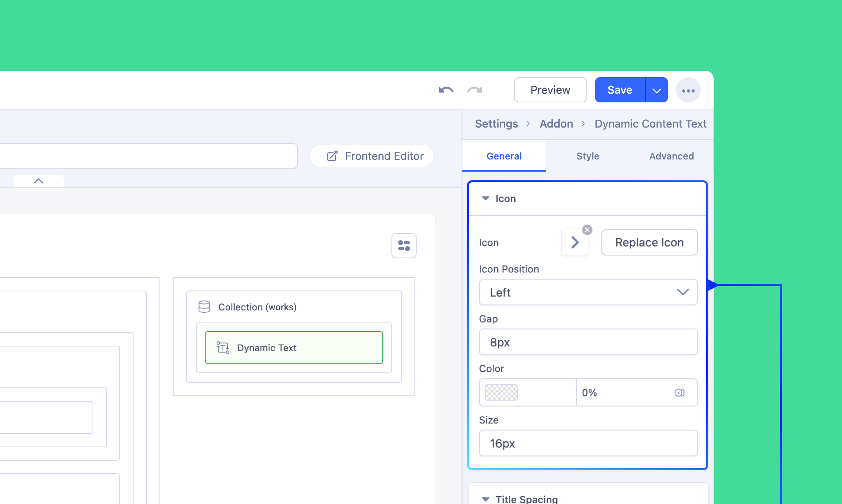Click the Preview button
This screenshot has height=504, width=842.
tap(550, 90)
